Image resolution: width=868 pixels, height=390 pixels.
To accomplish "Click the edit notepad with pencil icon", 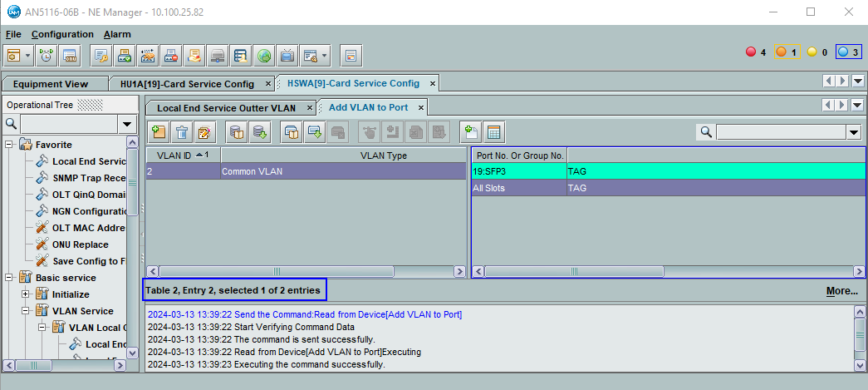I will pos(204,132).
